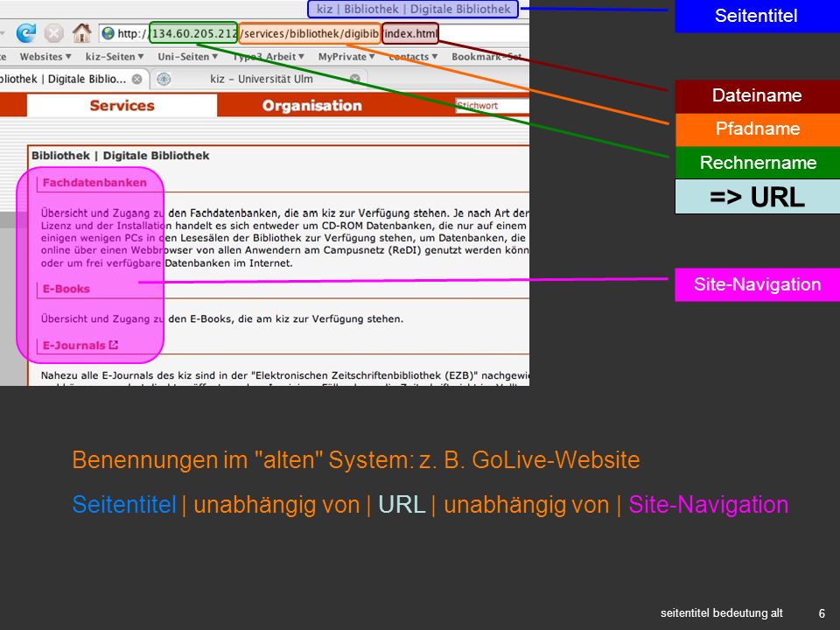Click the browser reload icon
840x630 pixels.
[x=25, y=33]
